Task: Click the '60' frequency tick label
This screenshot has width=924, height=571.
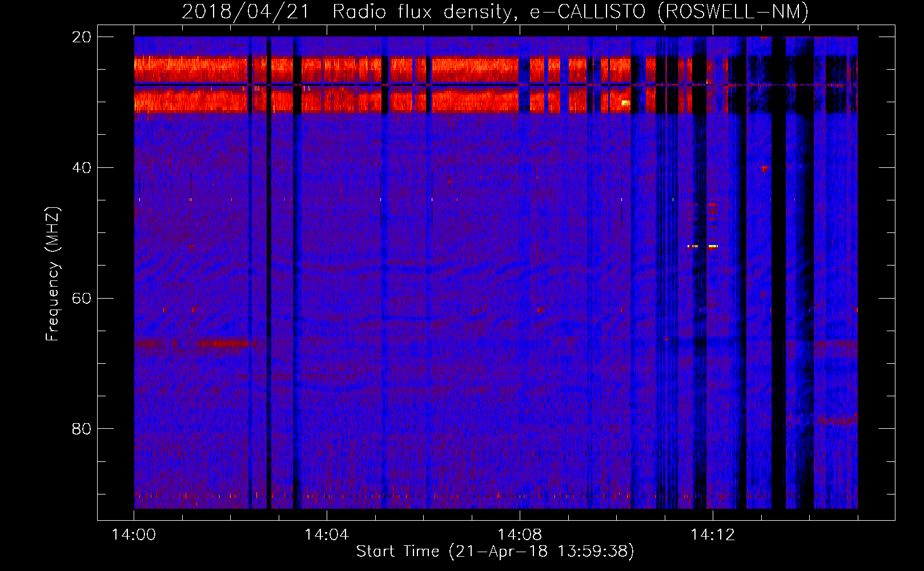Action: 82,299
